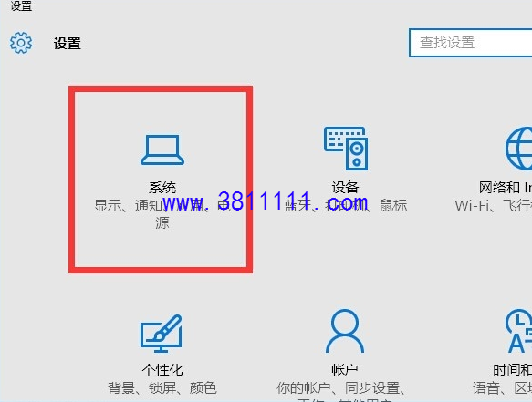Click the Settings gear icon beside 设置
Screen dimensions: 532x402
coord(21,43)
